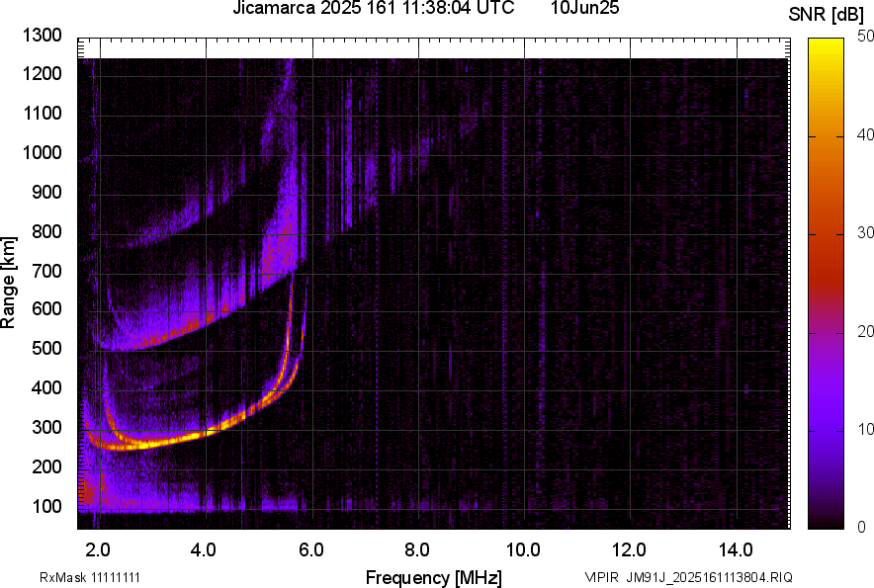Click the range tick label '200'
874x588 pixels.
(x=46, y=466)
